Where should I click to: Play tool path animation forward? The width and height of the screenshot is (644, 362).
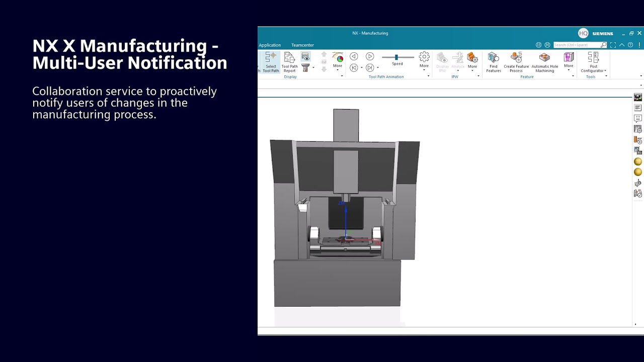click(370, 56)
